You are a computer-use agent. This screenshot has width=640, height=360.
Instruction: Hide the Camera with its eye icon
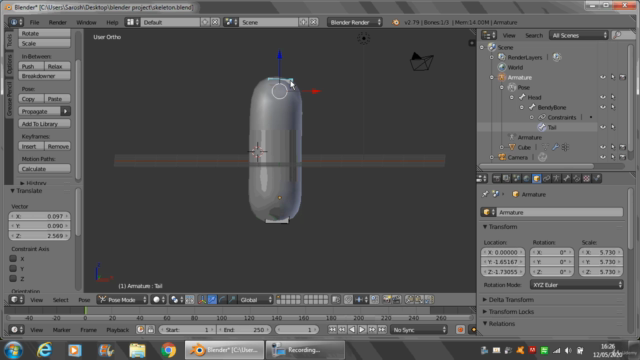(603, 157)
